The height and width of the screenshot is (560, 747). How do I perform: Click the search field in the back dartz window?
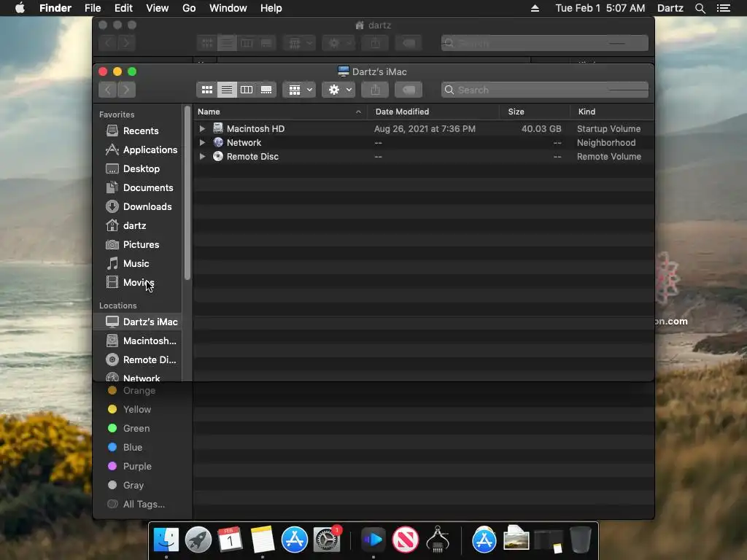[x=544, y=43]
